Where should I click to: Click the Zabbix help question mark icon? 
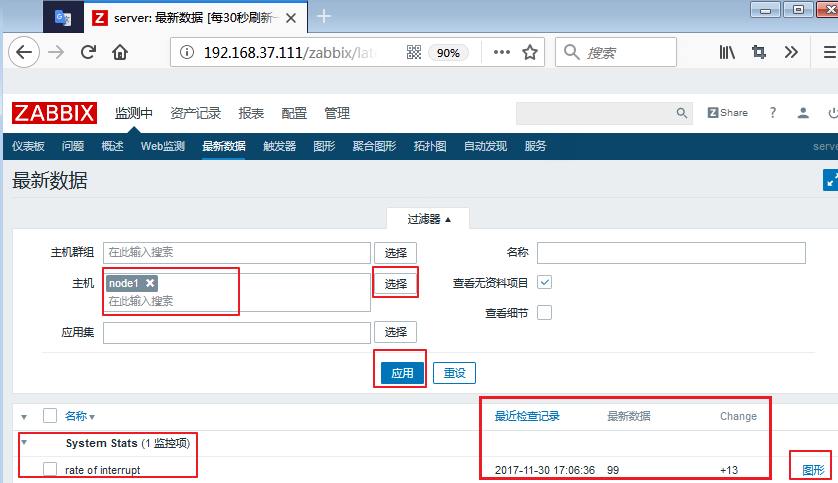click(772, 113)
